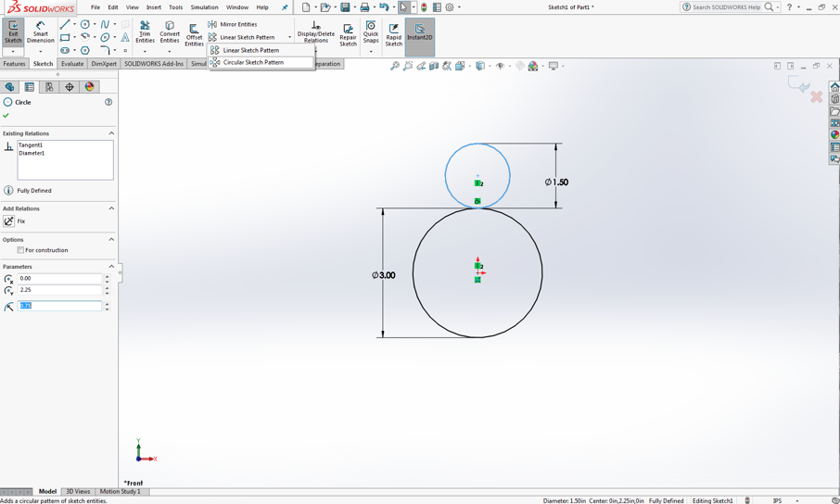Click the Trim Entities tool
Screen dimensions: 840x504
tap(145, 32)
